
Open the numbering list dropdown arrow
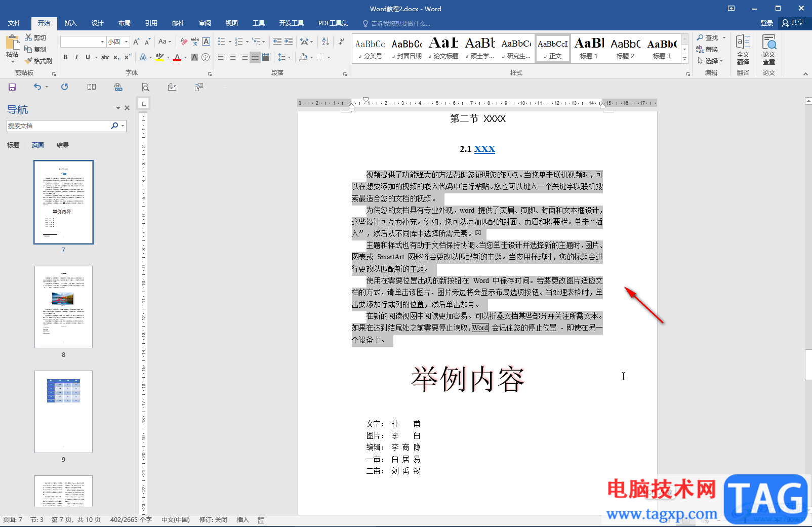tap(247, 42)
